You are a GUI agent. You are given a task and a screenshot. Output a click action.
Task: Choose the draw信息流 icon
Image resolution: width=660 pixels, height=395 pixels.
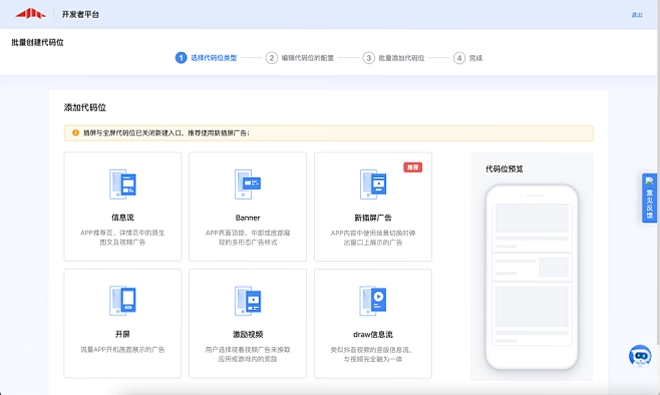[373, 301]
